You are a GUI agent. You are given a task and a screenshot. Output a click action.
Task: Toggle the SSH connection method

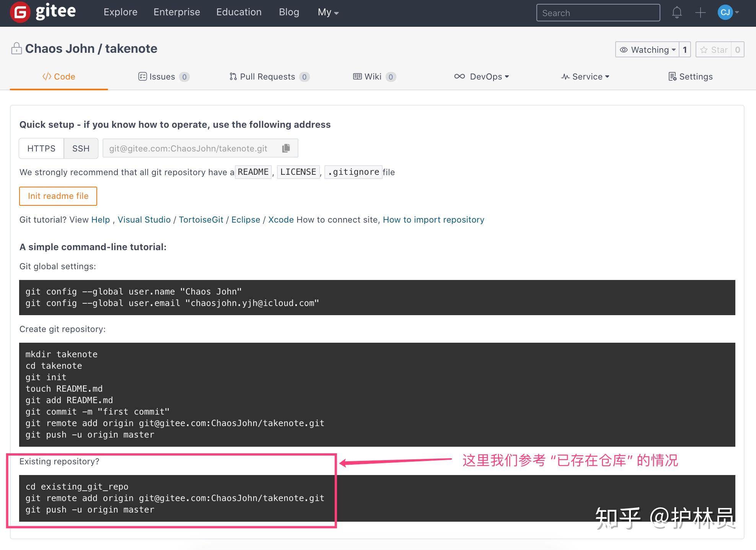81,148
